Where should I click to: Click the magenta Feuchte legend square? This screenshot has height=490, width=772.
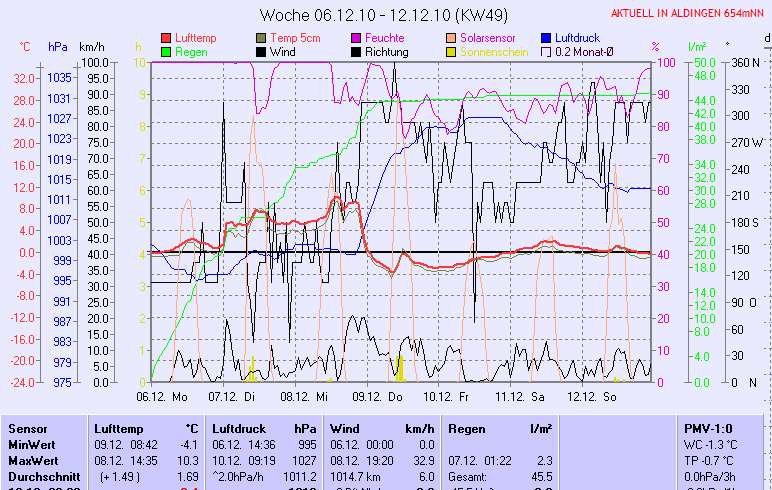[x=355, y=38]
